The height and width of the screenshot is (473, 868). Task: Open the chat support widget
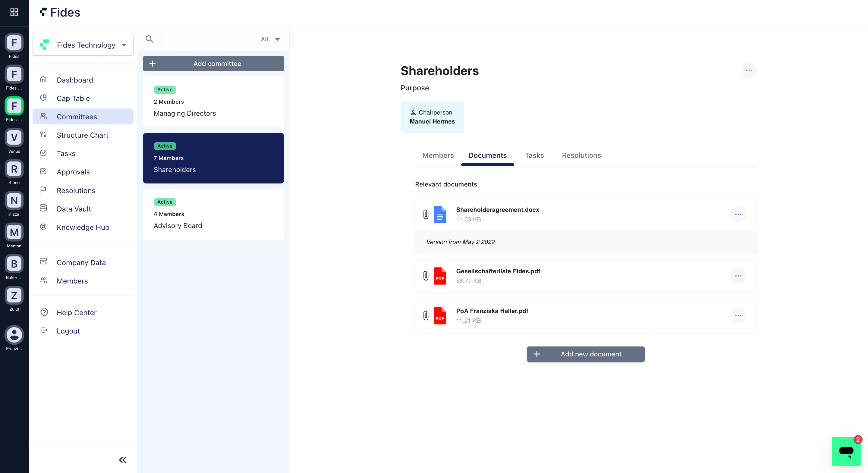(x=846, y=451)
